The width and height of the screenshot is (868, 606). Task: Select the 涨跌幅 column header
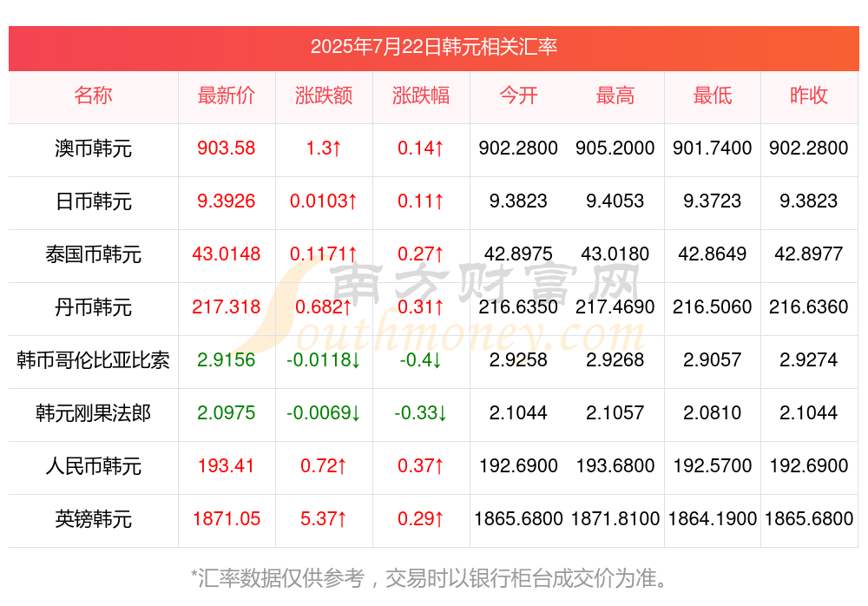click(x=421, y=96)
